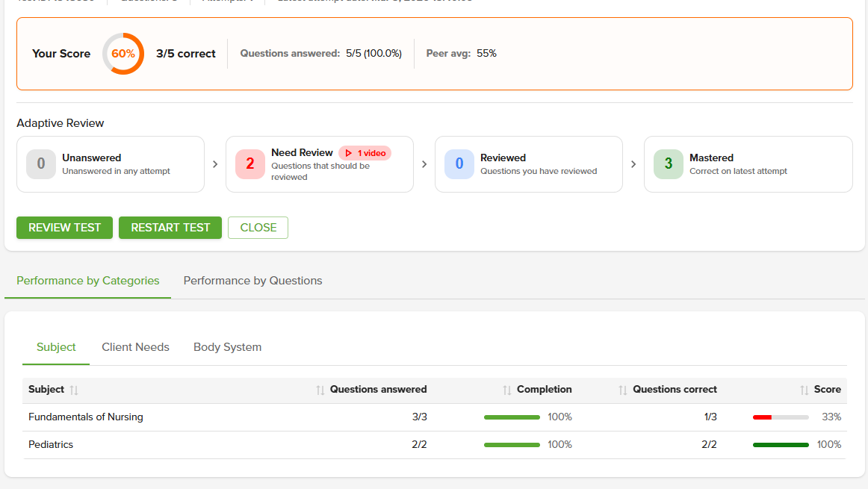The width and height of the screenshot is (868, 489).
Task: Click the gray Unanswered count badge
Action: coord(40,163)
